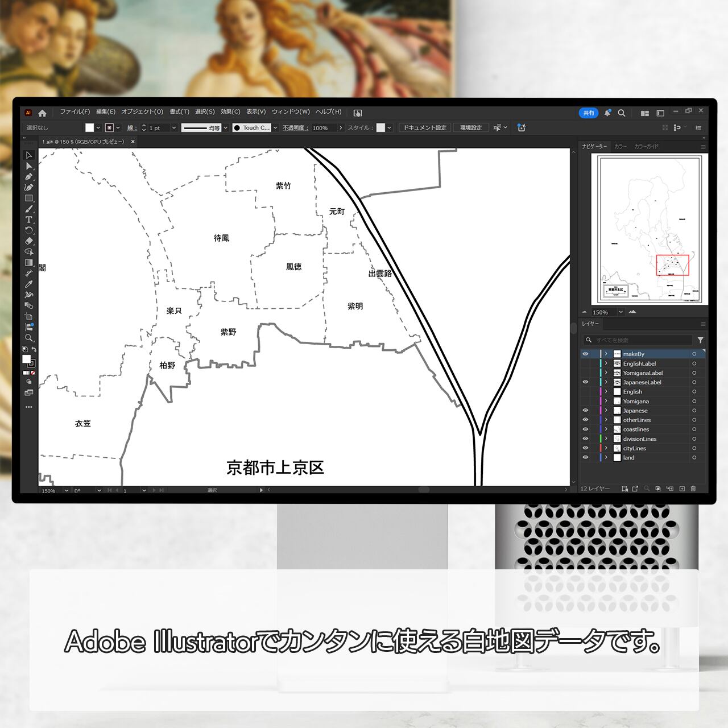Click the white fill color swatch in control bar
The width and height of the screenshot is (728, 728).
coord(89,128)
